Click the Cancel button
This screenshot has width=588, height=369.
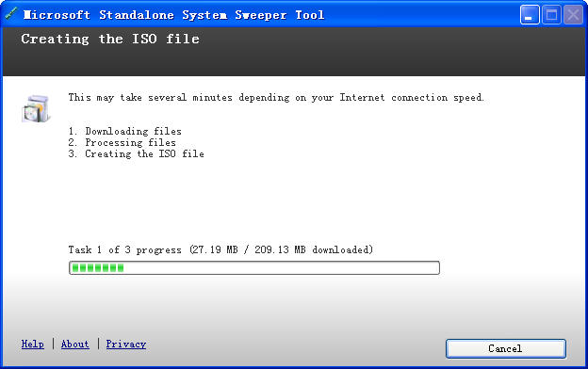point(505,348)
